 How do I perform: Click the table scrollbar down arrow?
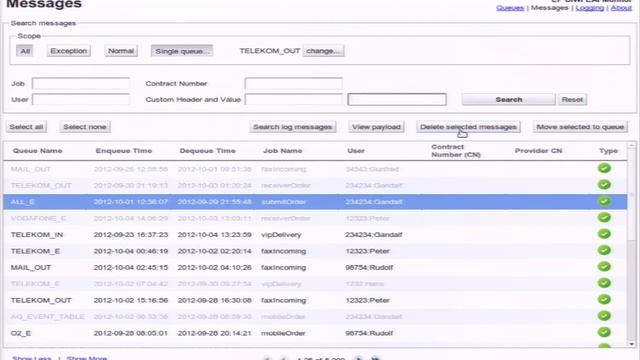pos(631,344)
